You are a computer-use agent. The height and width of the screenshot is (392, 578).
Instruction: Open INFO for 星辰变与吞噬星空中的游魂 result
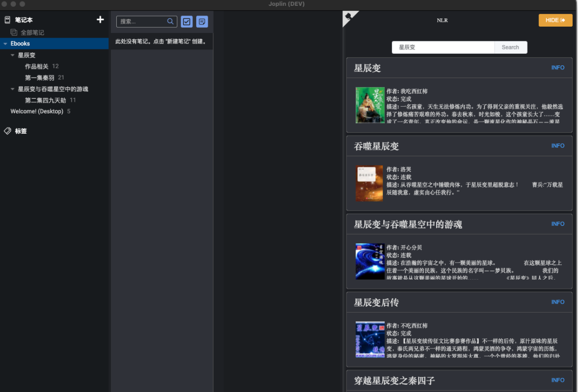pyautogui.click(x=558, y=224)
